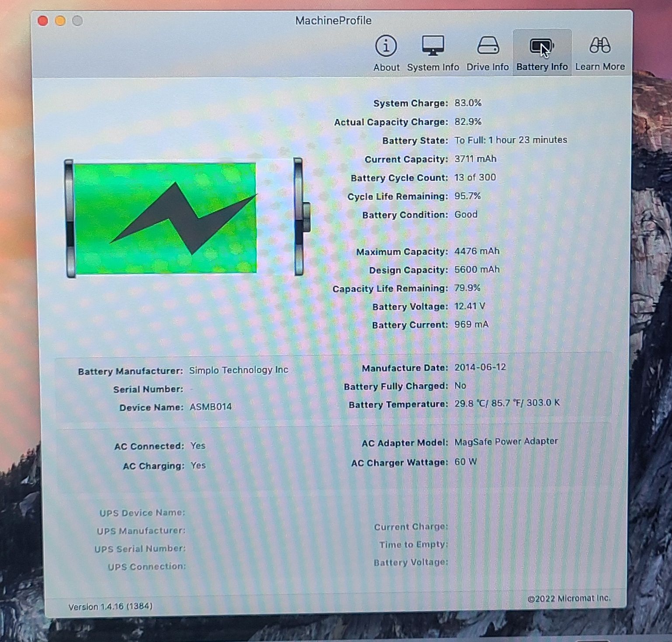The height and width of the screenshot is (642, 672).
Task: Click the MachineProfile window title
Action: click(333, 21)
